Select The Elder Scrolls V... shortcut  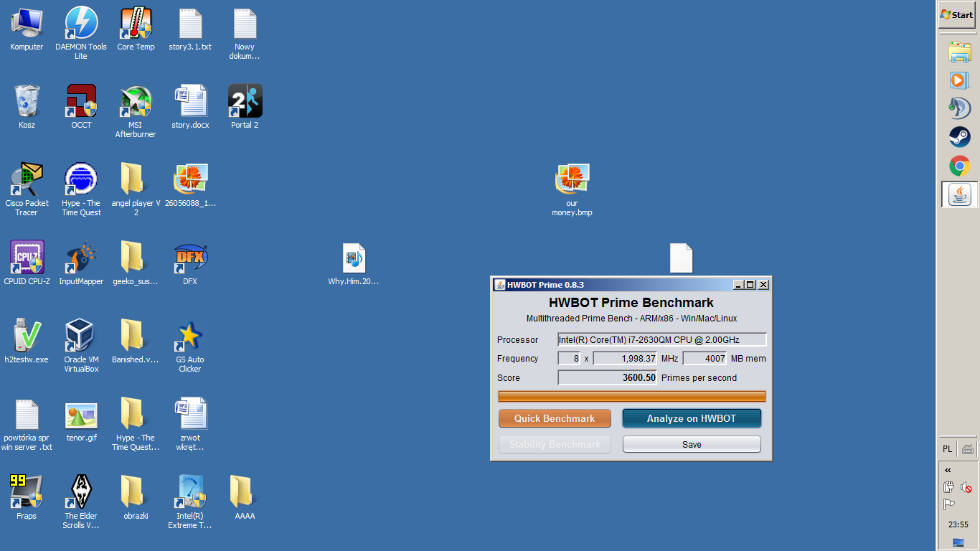(81, 502)
